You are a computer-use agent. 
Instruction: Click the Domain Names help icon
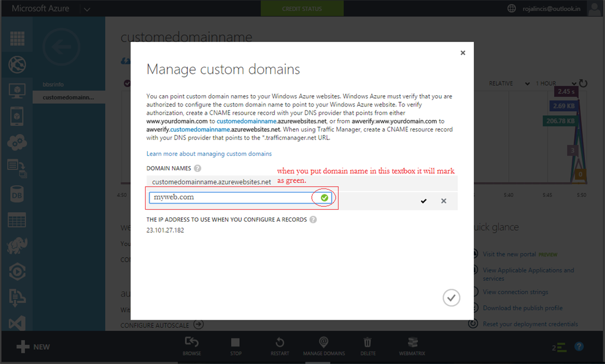pos(197,168)
